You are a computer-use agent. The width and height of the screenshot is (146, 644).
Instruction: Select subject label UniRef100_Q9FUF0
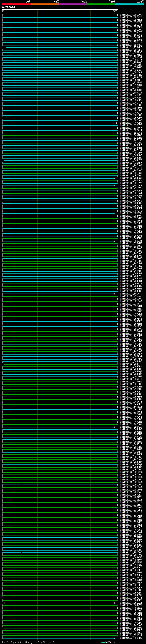131,50
